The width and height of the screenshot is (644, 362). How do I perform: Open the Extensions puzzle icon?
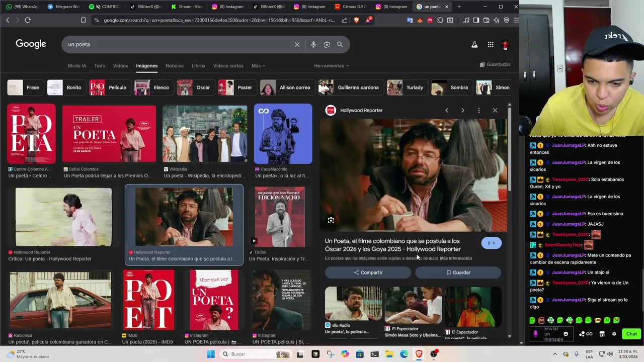point(440,20)
